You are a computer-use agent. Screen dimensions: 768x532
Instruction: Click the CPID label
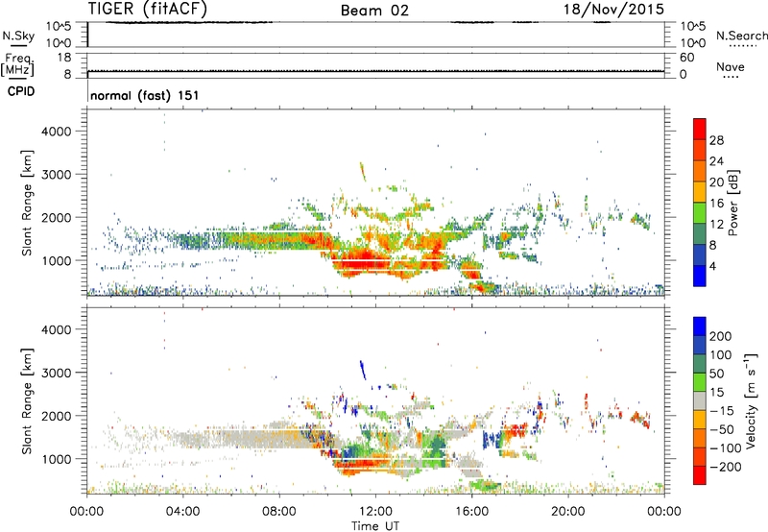[21, 91]
